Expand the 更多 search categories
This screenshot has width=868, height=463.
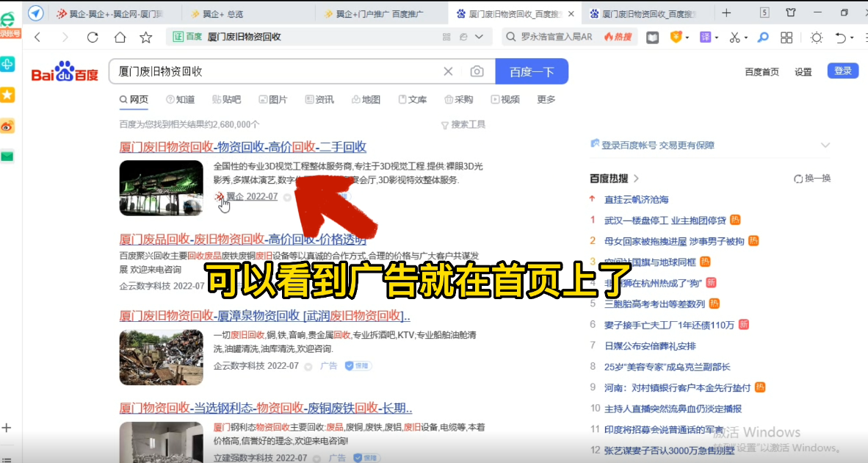546,100
